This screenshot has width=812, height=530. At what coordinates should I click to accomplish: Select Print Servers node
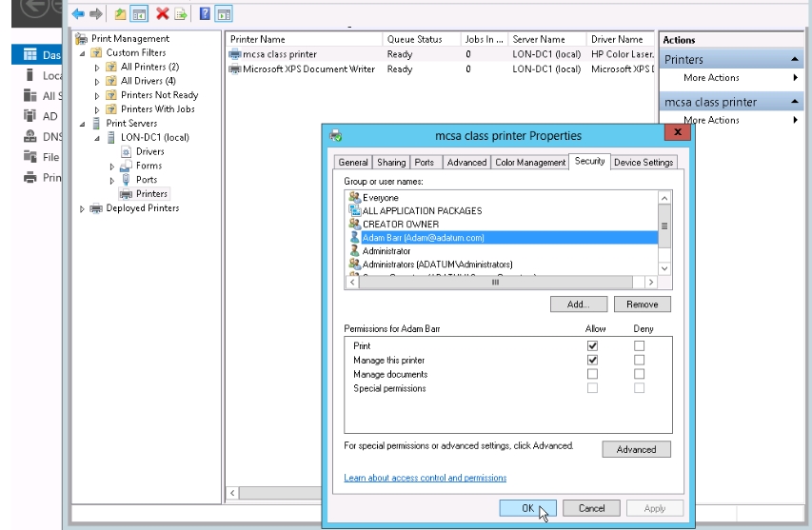point(131,123)
